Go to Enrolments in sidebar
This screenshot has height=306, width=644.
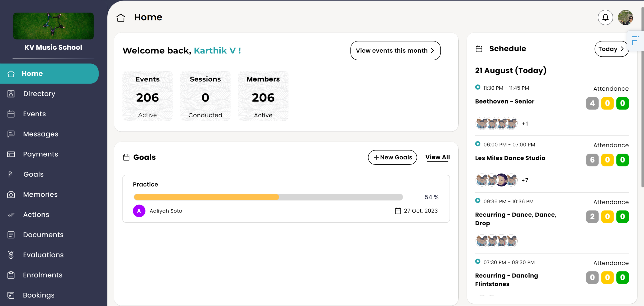43,275
